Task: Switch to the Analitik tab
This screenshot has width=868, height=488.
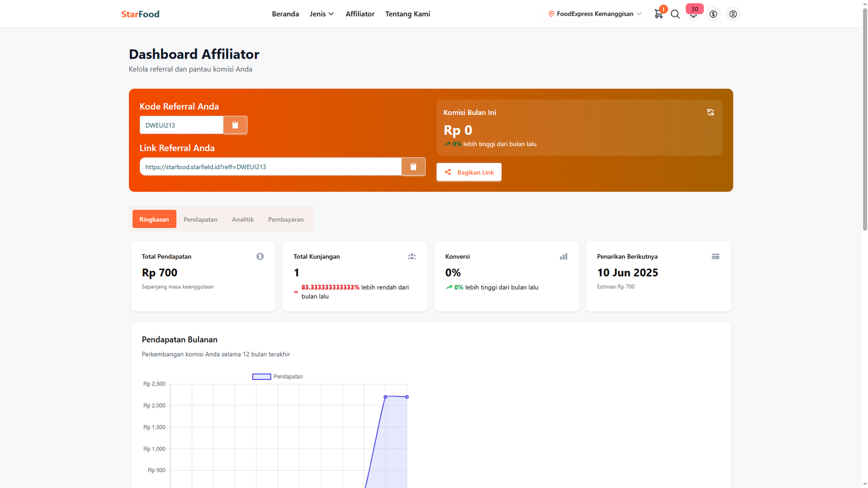Action: (x=242, y=220)
